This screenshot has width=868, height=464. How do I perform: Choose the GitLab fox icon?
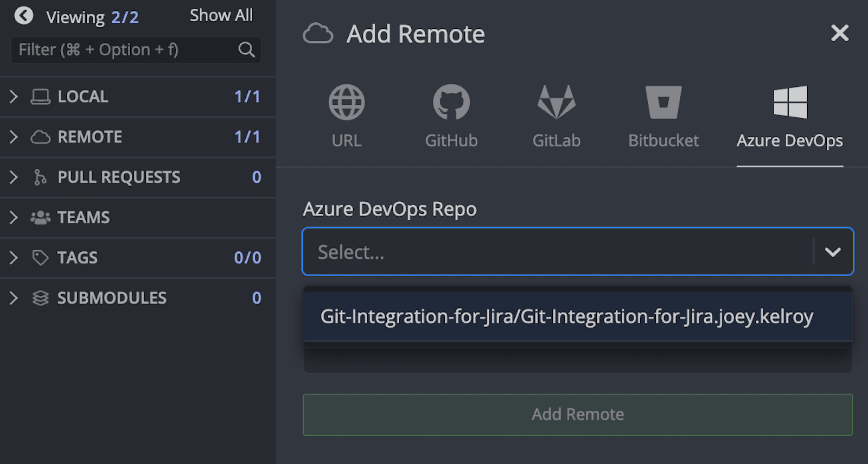coord(556,102)
